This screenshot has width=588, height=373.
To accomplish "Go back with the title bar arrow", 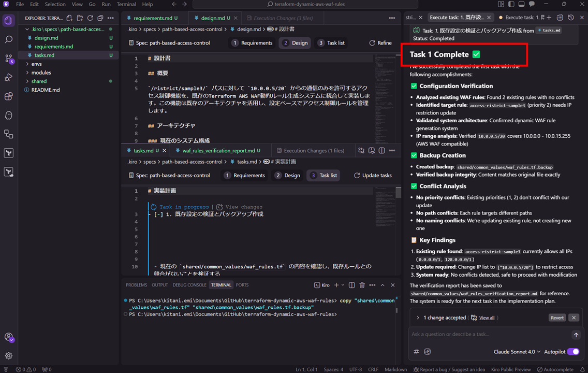I will (174, 4).
